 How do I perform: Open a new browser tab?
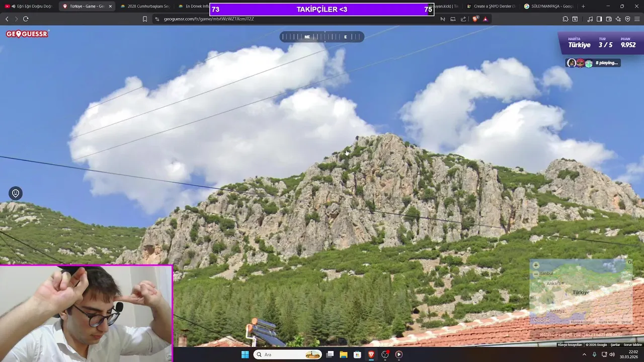pos(583,6)
